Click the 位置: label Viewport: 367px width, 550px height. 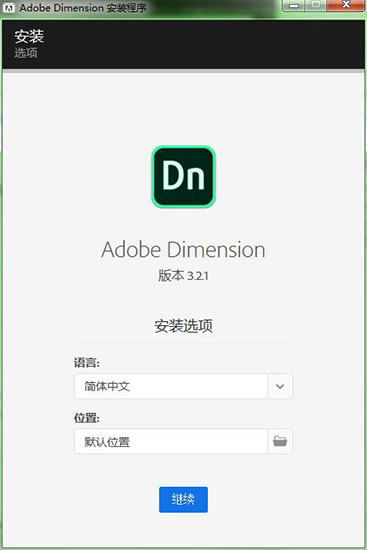(87, 417)
